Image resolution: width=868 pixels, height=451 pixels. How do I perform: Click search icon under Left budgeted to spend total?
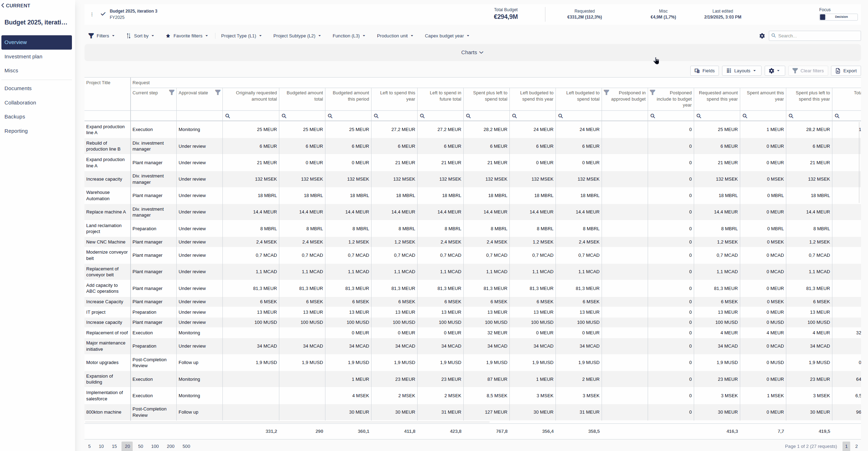pos(561,116)
